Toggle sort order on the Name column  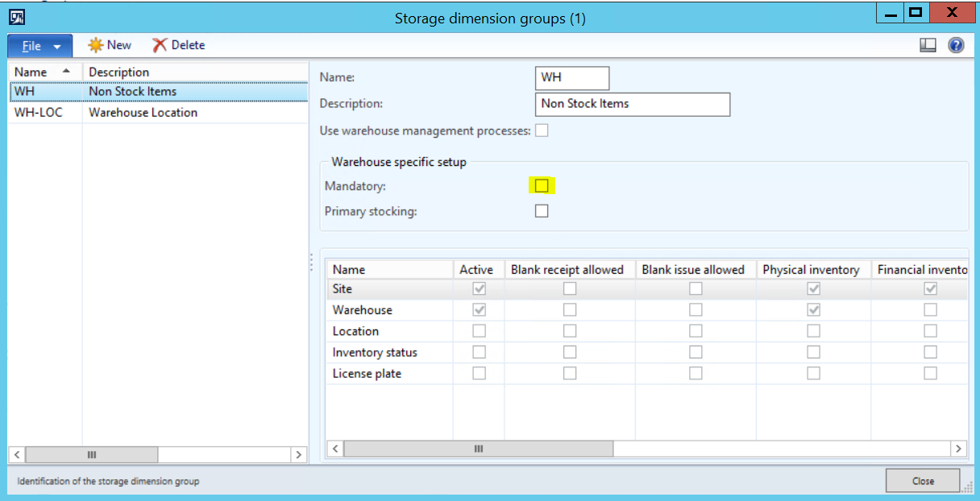pyautogui.click(x=32, y=72)
